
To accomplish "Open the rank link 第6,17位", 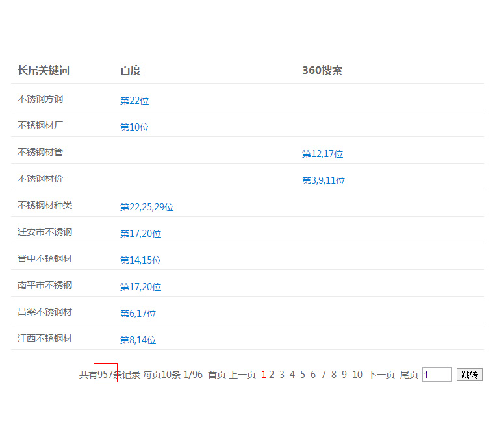I will click(138, 314).
